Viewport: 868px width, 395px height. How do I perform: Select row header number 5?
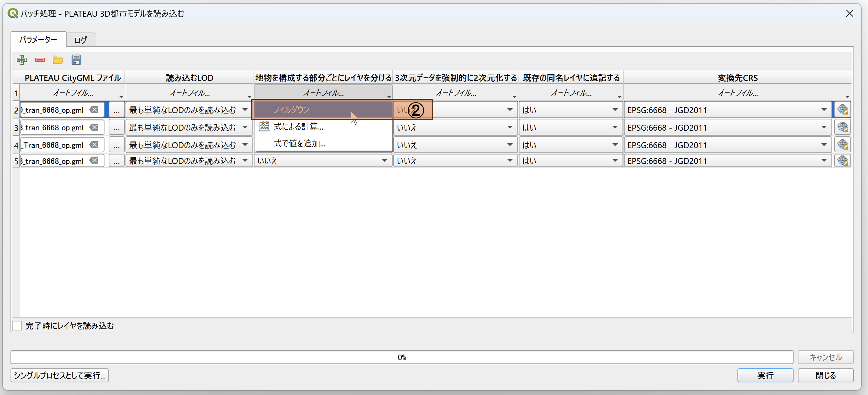16,161
